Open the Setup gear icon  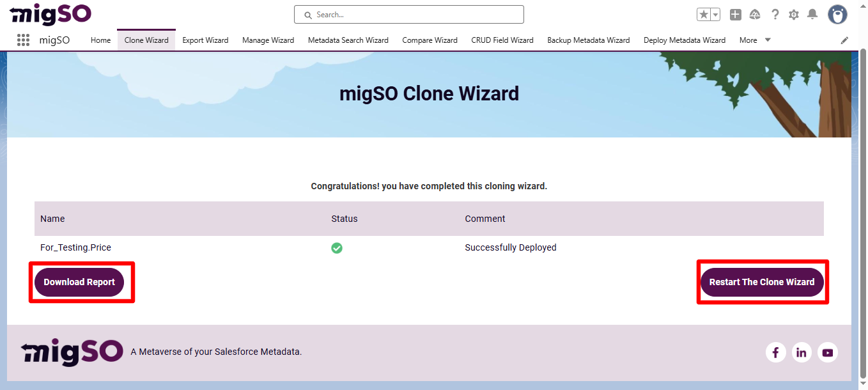click(794, 15)
